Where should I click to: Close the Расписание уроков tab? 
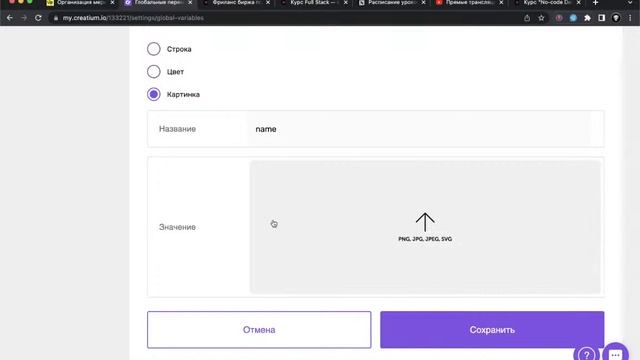coord(423,2)
